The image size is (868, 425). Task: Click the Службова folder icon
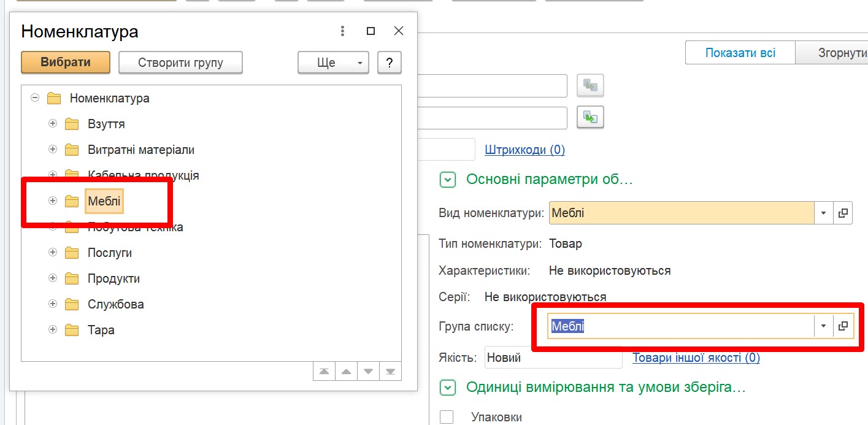point(72,304)
